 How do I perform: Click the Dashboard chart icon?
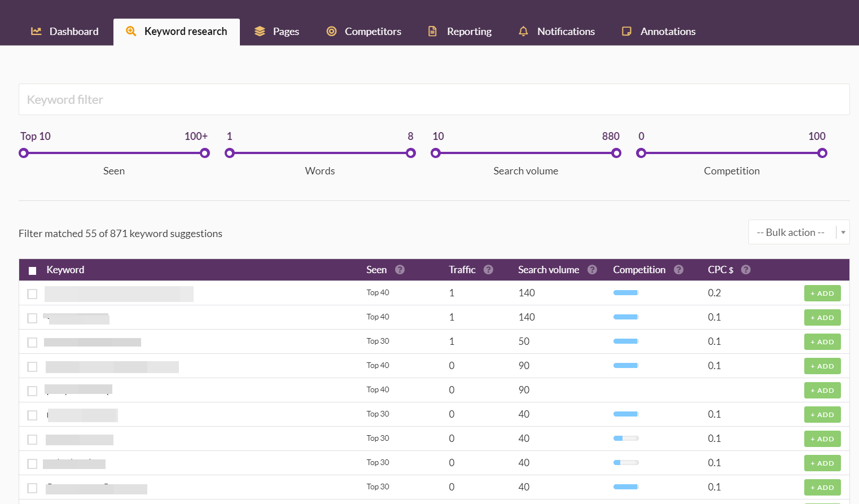[36, 32]
